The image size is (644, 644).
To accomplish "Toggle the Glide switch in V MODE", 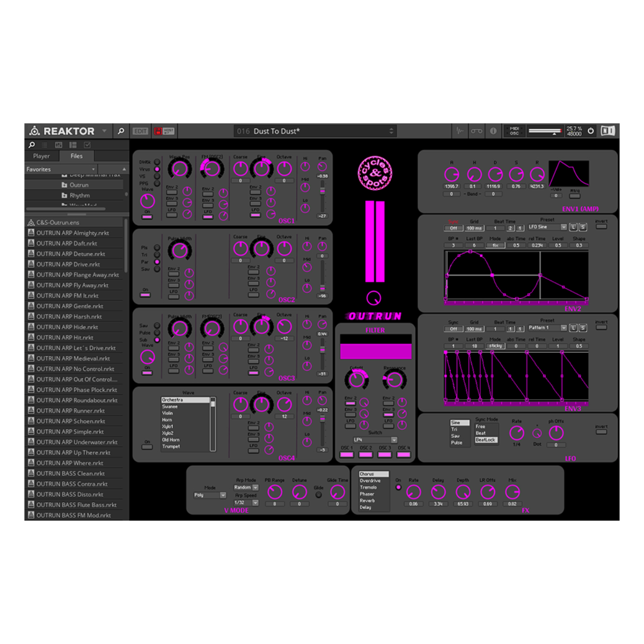I will click(318, 495).
